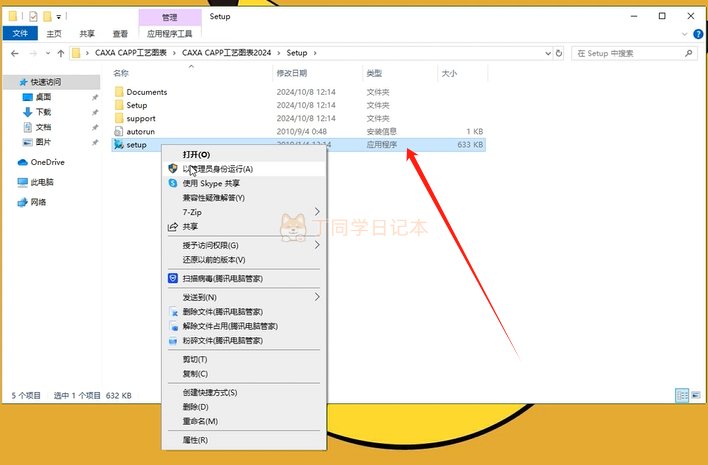Click CAXA CAPP工艺图表2024 breadcrumb
The height and width of the screenshot is (465, 708).
point(226,53)
